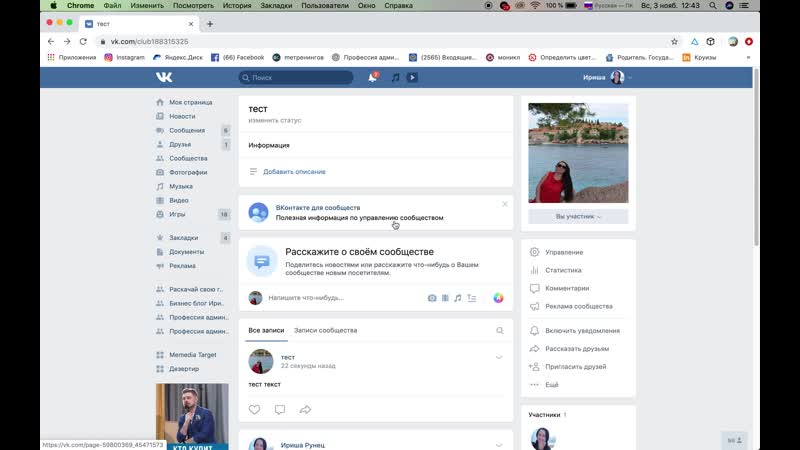
Task: Open the music note icon in header
Action: coord(395,78)
